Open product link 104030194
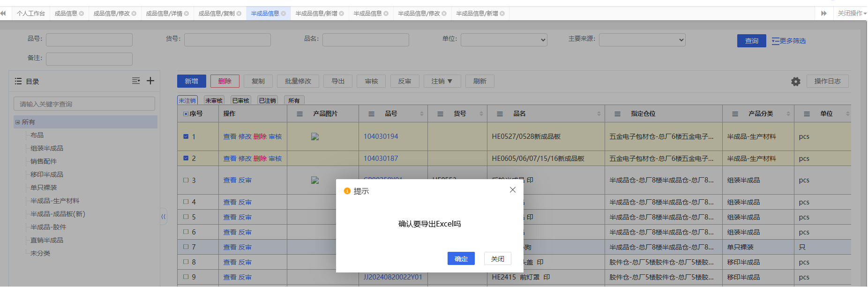The height and width of the screenshot is (287, 868). pos(381,136)
